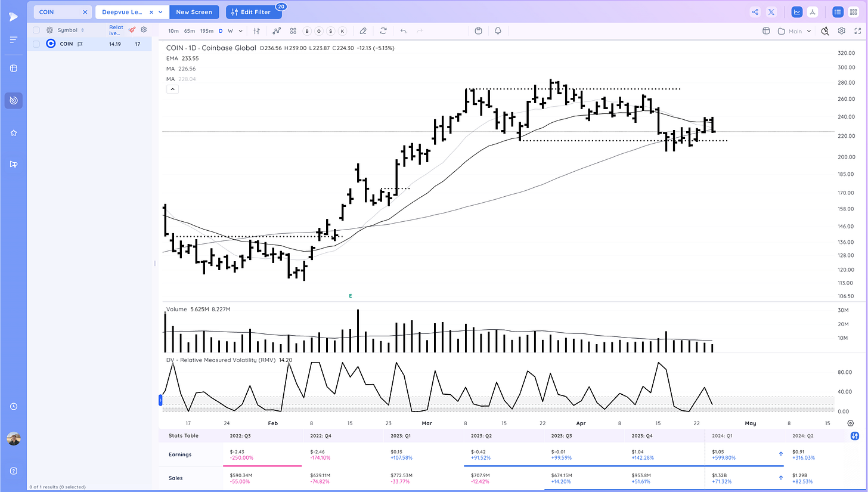
Task: Clear the COIN search field
Action: click(85, 12)
